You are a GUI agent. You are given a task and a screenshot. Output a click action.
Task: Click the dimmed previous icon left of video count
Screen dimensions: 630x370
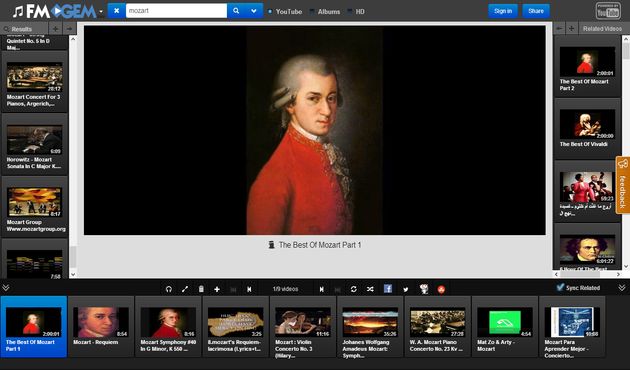coord(233,289)
